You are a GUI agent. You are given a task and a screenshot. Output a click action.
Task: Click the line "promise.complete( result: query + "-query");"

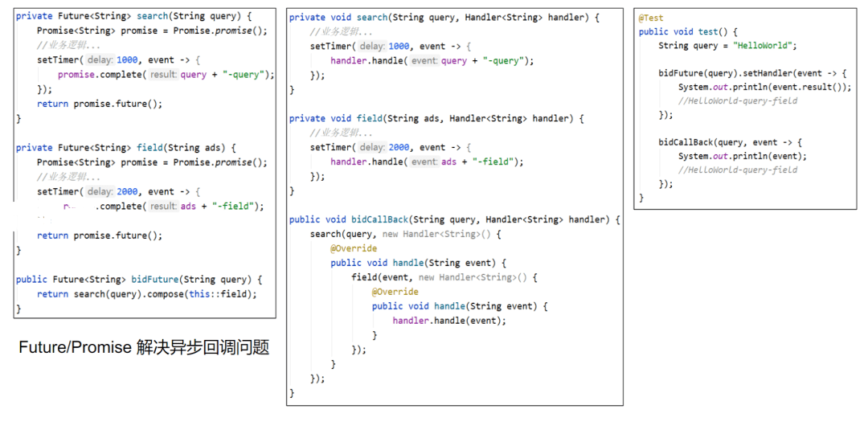tap(166, 74)
